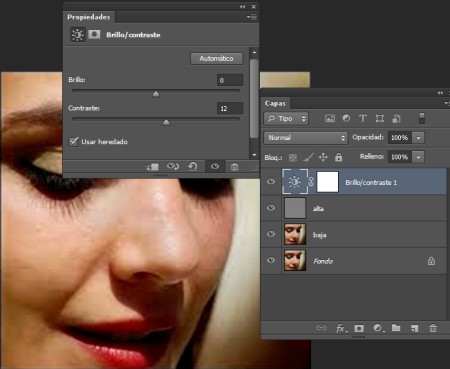Open the Propiedades panel flyout menu

[x=252, y=17]
